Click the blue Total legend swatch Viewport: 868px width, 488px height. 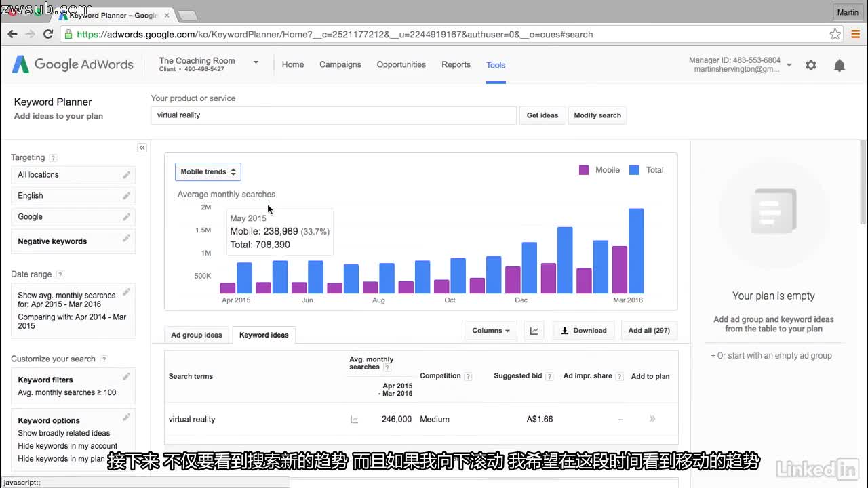[x=634, y=170]
